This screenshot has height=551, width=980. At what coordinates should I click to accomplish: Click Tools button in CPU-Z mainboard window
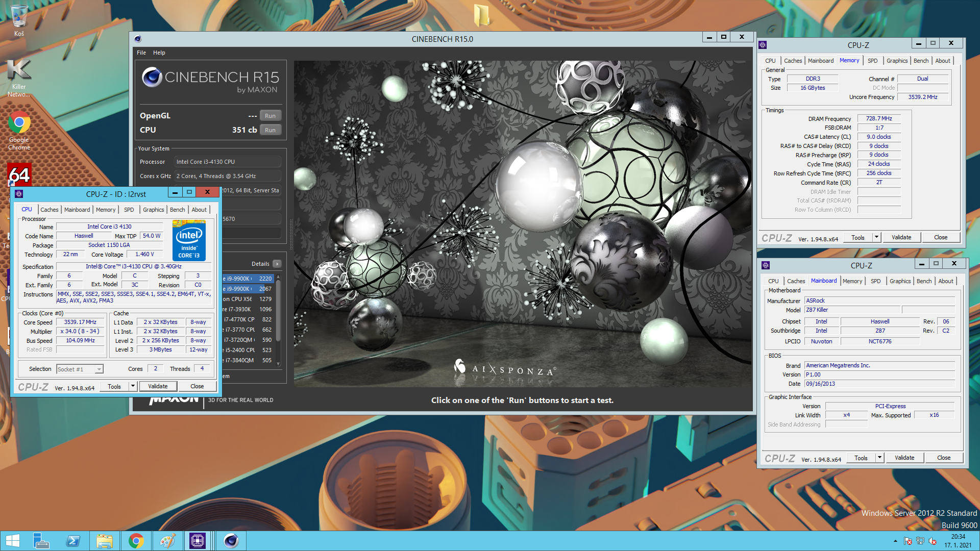tap(861, 458)
